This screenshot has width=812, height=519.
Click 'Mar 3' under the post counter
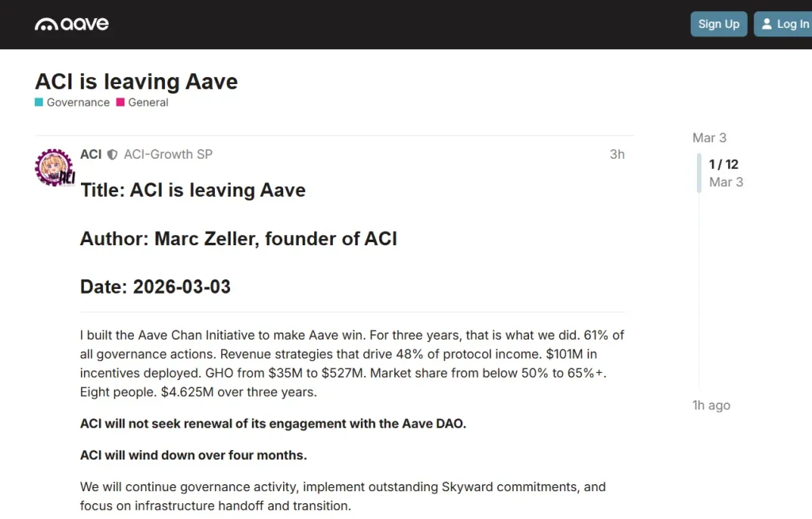pyautogui.click(x=726, y=182)
